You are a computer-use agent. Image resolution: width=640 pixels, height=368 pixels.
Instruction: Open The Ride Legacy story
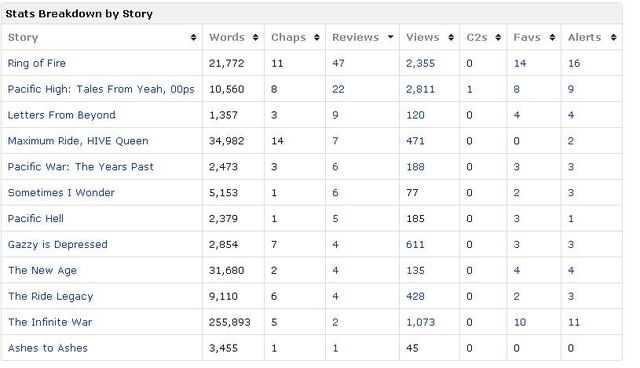click(51, 296)
